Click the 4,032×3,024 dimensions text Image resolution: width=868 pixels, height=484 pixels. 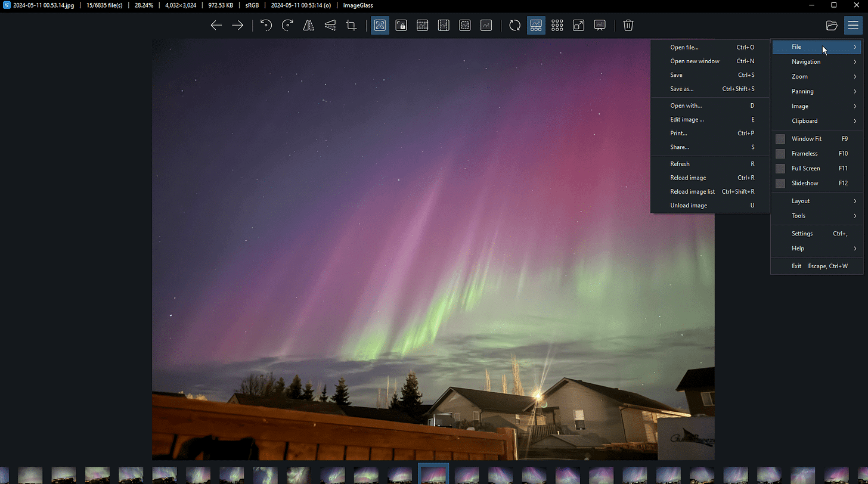[181, 5]
